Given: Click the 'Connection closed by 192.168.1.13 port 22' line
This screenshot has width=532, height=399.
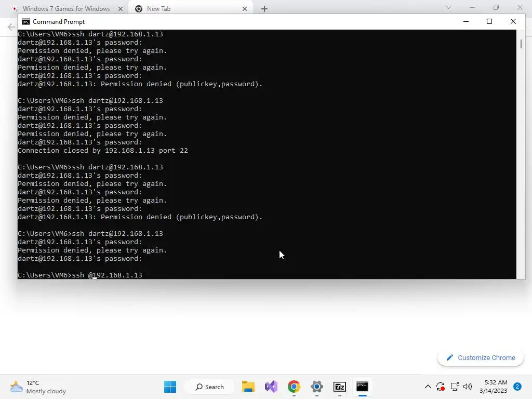Looking at the screenshot, I should tap(103, 150).
